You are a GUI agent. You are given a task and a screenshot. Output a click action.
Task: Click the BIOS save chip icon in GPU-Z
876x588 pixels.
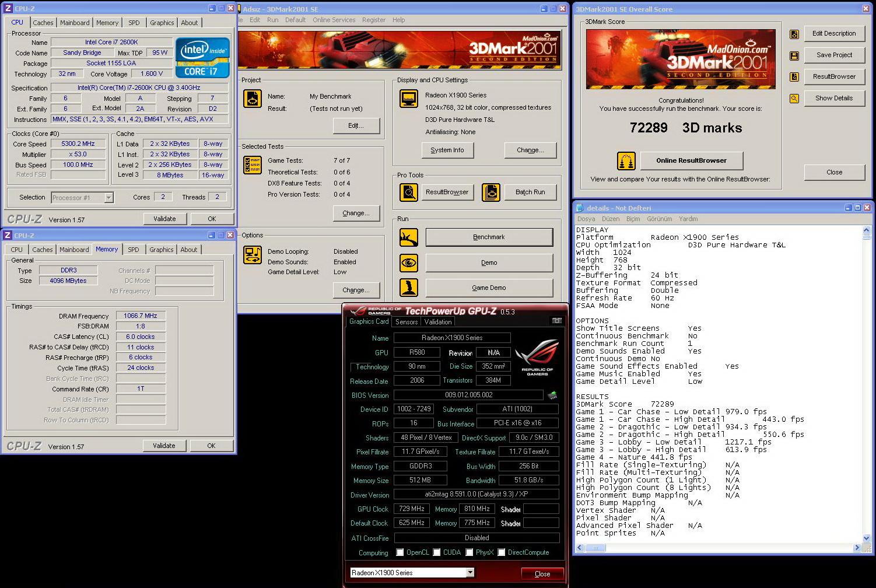pos(552,395)
